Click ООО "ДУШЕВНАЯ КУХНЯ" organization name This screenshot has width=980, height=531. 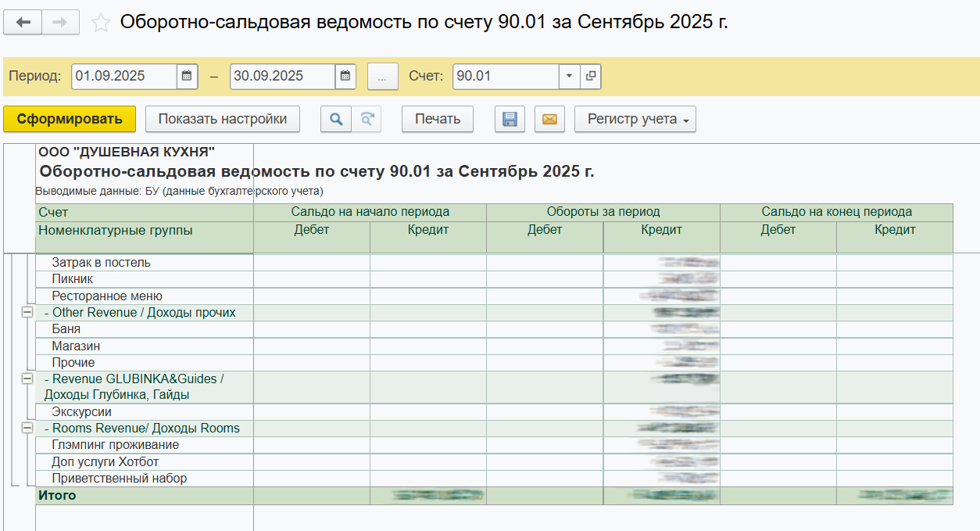(x=127, y=152)
